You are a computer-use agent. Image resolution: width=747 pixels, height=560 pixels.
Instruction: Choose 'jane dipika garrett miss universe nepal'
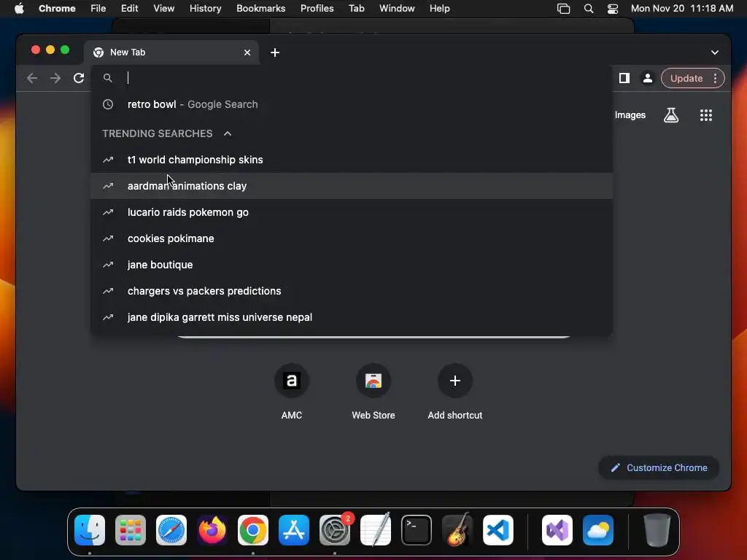352,317
